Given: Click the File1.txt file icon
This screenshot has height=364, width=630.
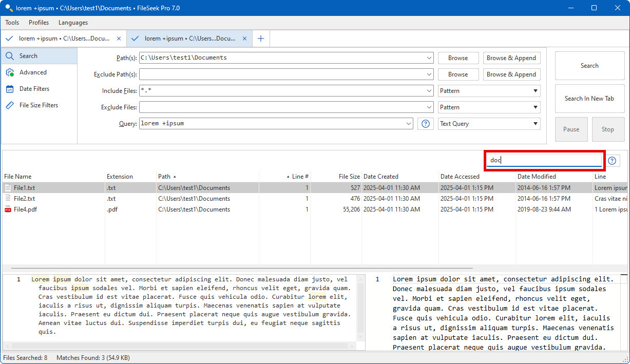Looking at the screenshot, I should 8,188.
